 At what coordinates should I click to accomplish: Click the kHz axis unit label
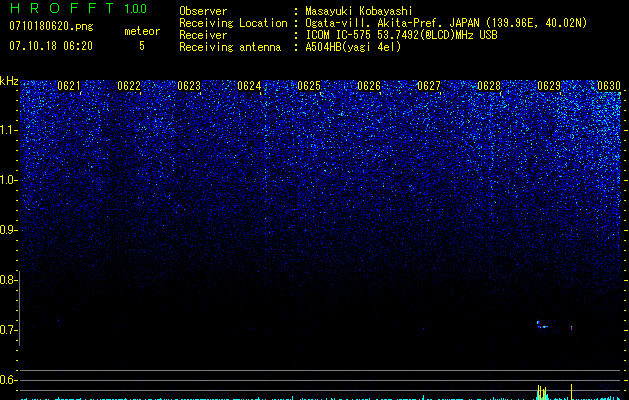(x=9, y=81)
